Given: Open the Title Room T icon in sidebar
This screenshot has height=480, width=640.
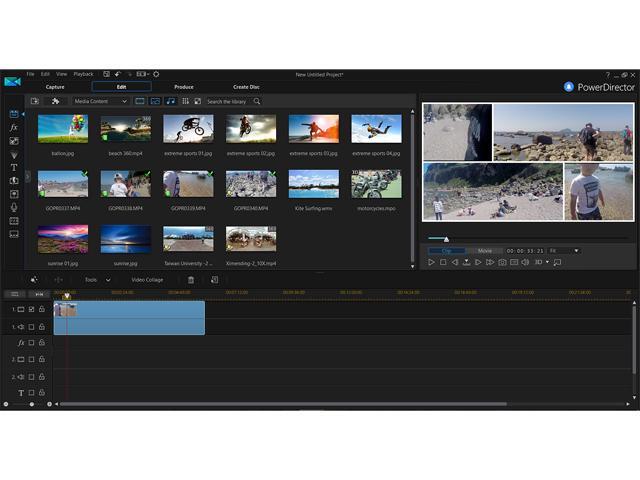Looking at the screenshot, I should [14, 167].
